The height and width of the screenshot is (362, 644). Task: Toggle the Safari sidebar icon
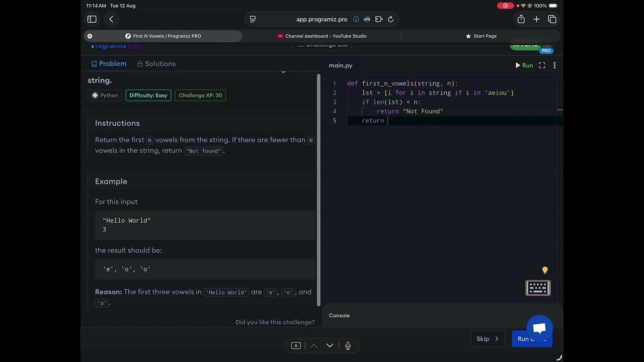92,19
